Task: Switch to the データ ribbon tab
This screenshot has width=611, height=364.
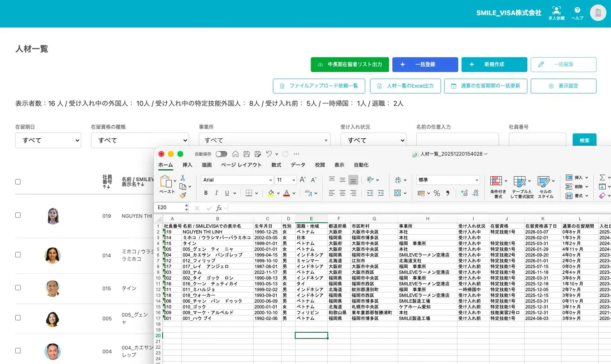Action: click(x=298, y=165)
